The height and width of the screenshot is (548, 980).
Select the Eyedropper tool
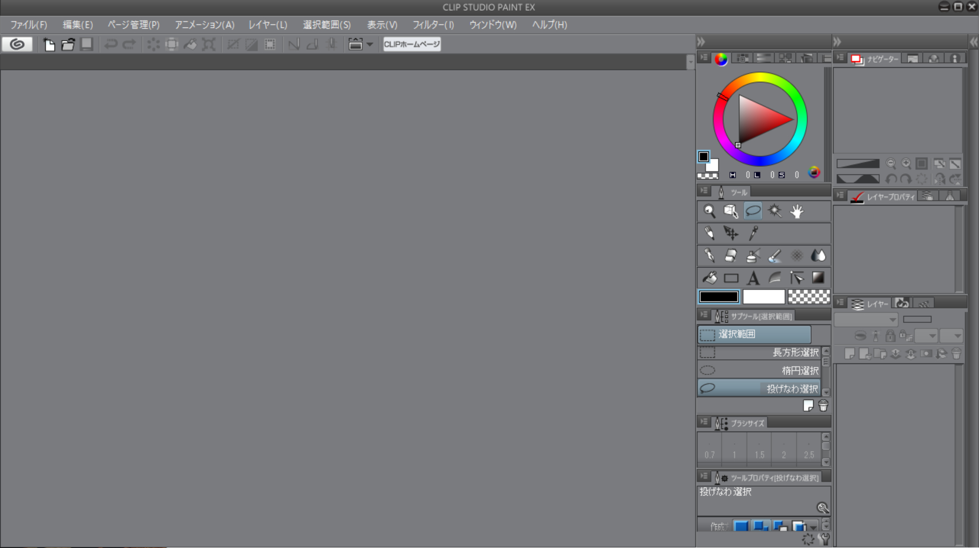pyautogui.click(x=753, y=233)
